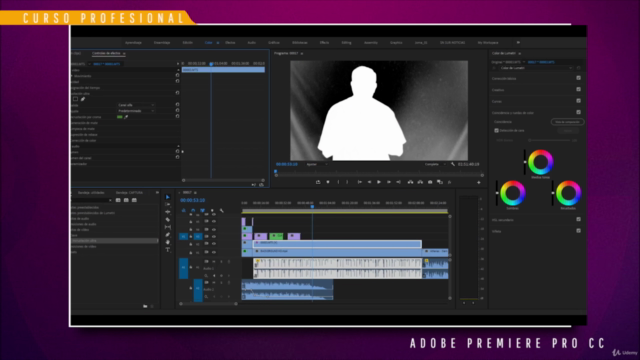
Task: Select the Type tool
Action: click(167, 250)
